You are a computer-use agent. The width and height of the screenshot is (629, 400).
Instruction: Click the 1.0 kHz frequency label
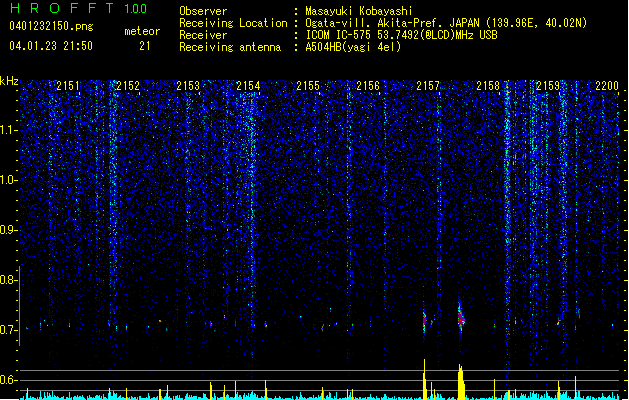coord(8,180)
